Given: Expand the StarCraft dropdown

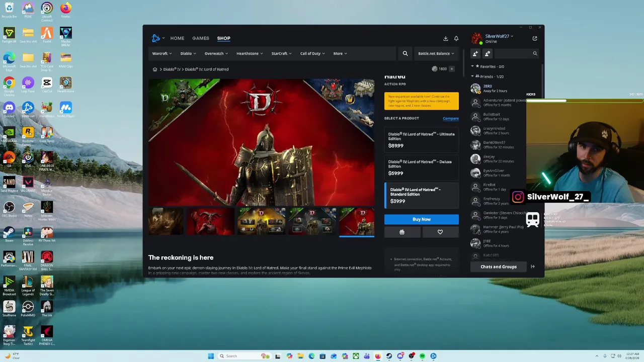Looking at the screenshot, I should click(282, 53).
